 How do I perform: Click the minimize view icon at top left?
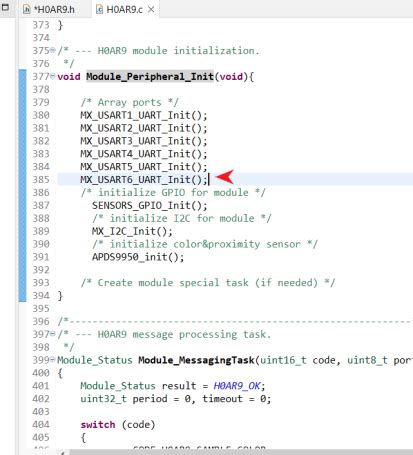pyautogui.click(x=5, y=7)
